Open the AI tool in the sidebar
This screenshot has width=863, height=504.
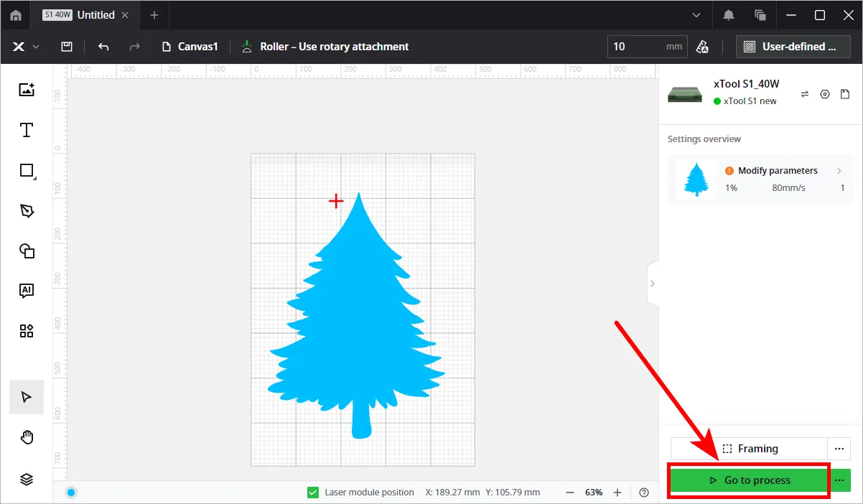(27, 291)
